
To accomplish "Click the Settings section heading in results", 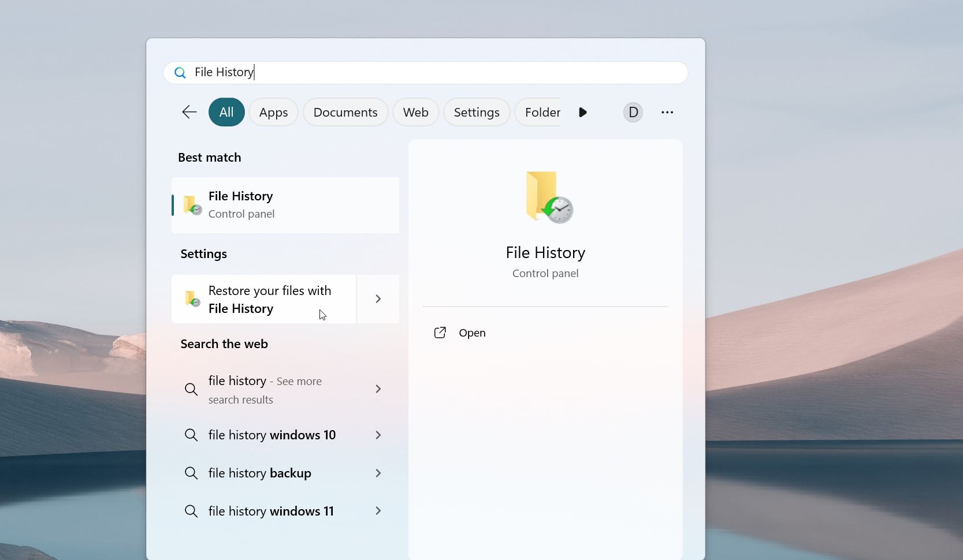I will (x=203, y=254).
